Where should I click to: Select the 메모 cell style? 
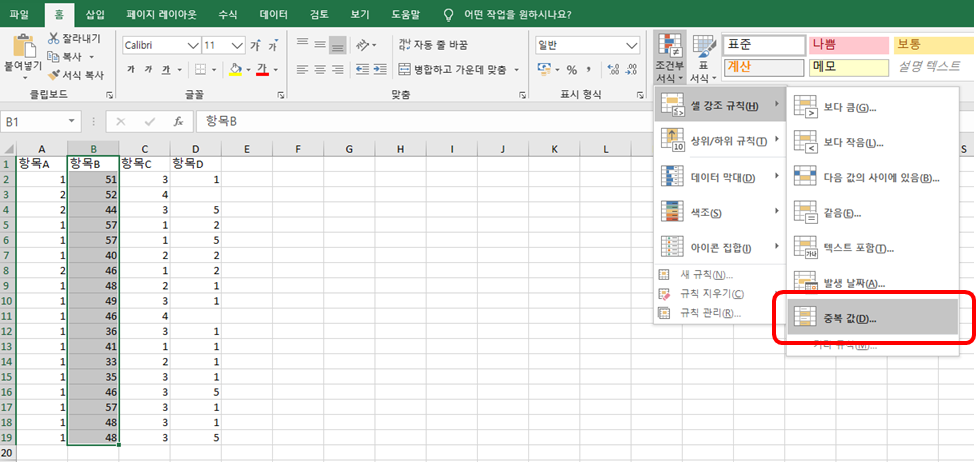(x=849, y=67)
